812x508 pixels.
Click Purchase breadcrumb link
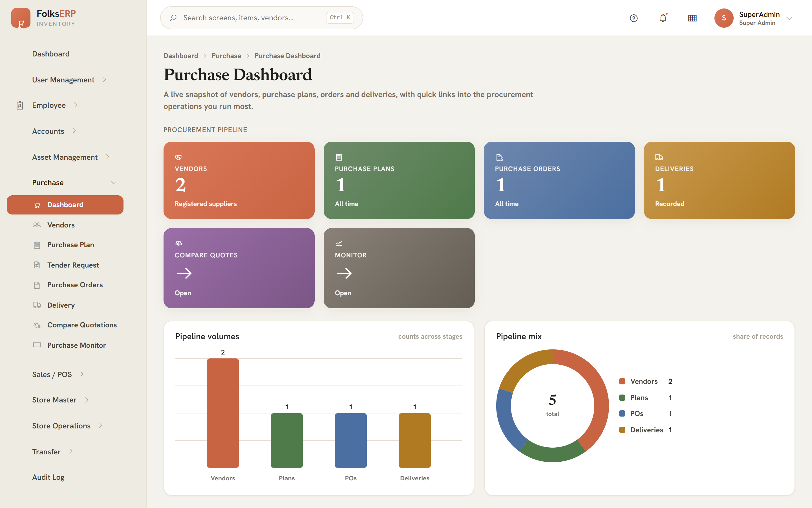pyautogui.click(x=226, y=56)
